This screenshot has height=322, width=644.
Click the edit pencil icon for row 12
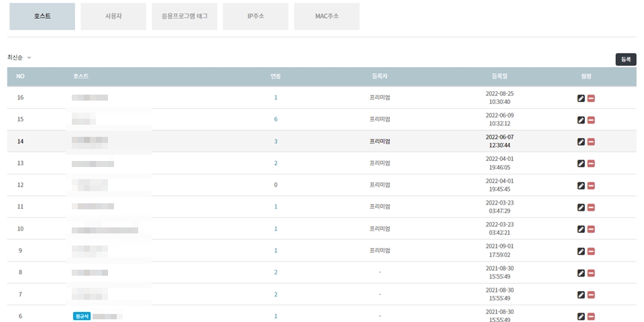click(x=581, y=186)
